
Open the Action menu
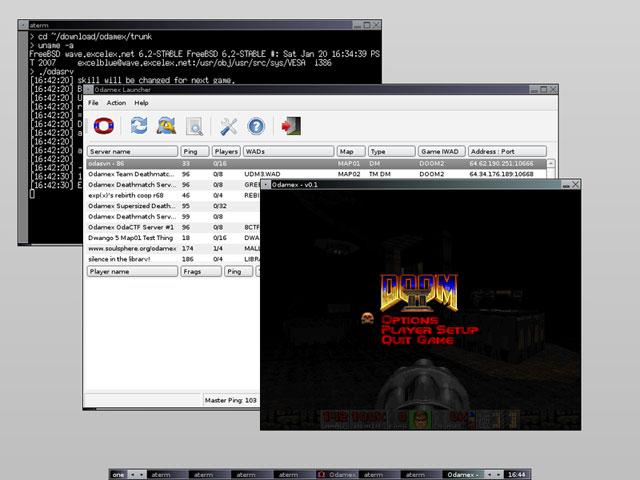pos(116,103)
